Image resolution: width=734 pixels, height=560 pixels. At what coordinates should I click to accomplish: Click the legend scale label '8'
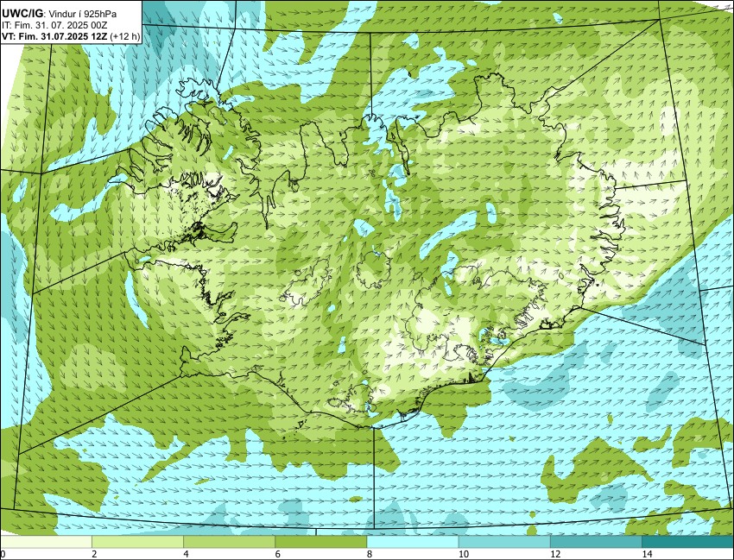tap(370, 554)
